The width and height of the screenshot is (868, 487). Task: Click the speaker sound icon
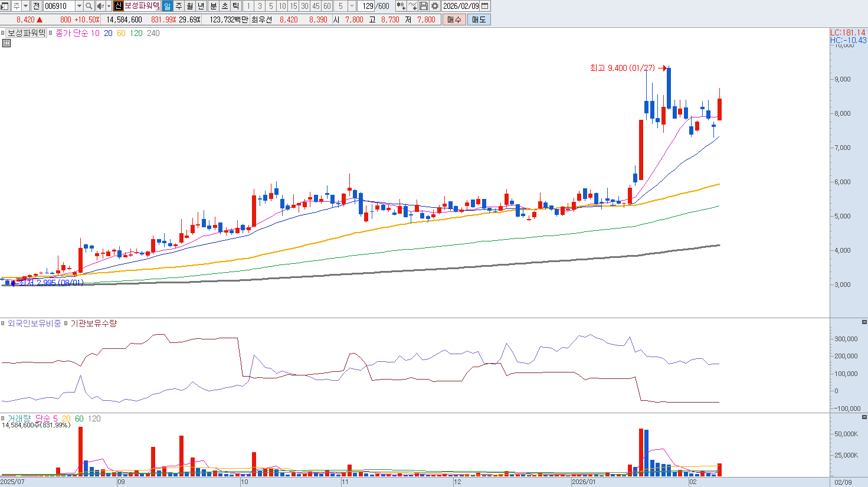[100, 6]
